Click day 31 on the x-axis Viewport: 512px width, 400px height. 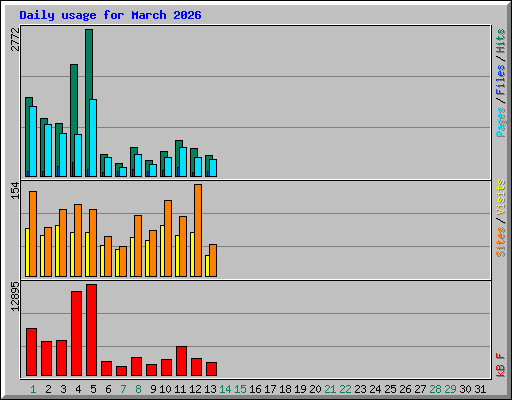(480, 389)
